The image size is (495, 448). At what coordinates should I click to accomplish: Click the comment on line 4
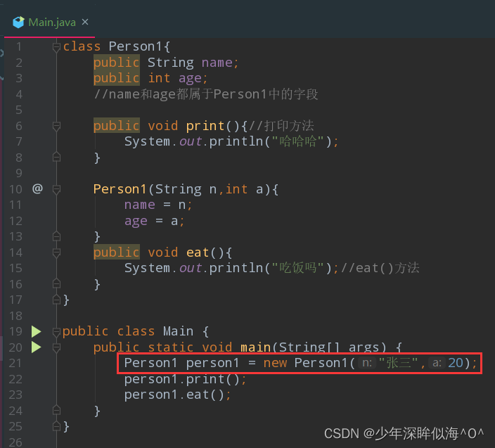coord(206,94)
